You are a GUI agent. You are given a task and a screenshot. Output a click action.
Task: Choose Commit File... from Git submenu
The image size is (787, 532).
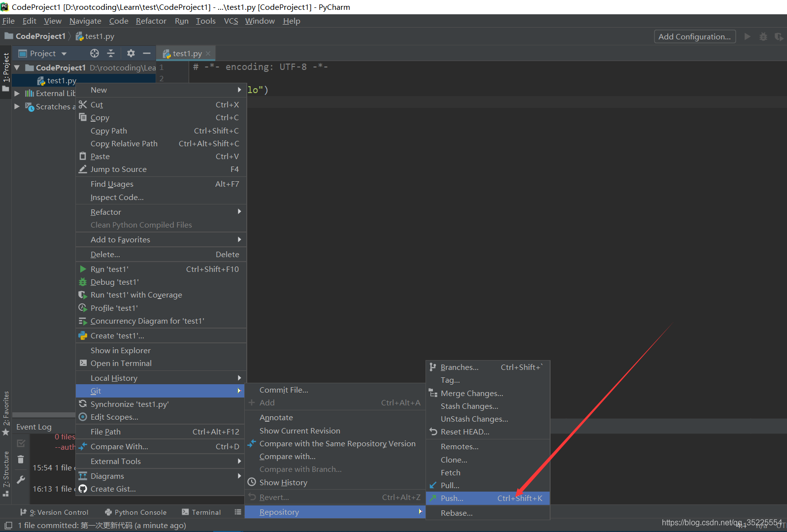tap(335, 390)
